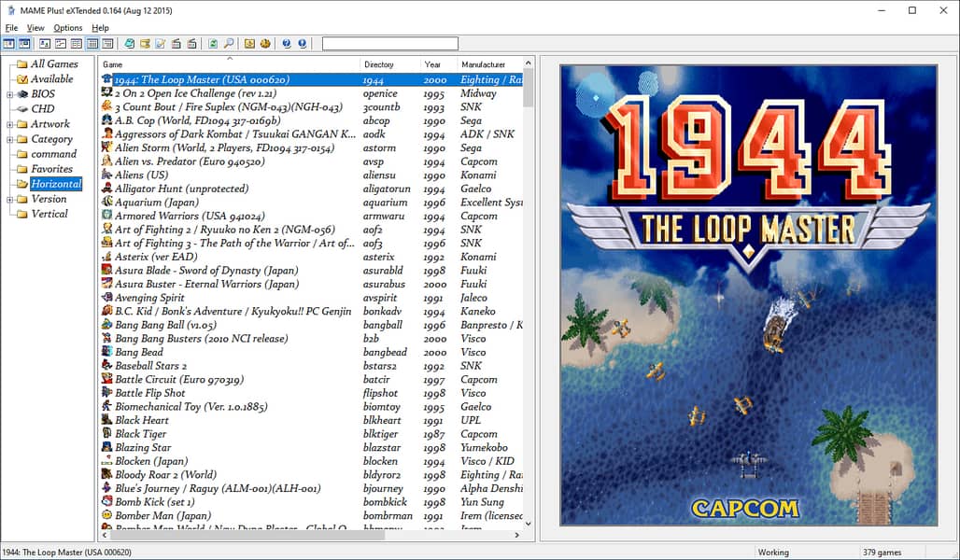Select the Available folder
Screen dimensions: 960x560
(52, 78)
